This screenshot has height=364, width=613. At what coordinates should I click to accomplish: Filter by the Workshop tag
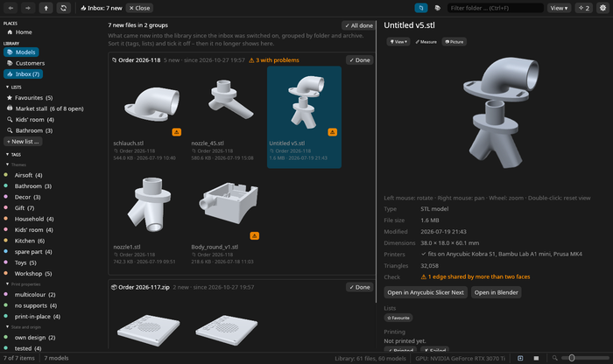33,273
